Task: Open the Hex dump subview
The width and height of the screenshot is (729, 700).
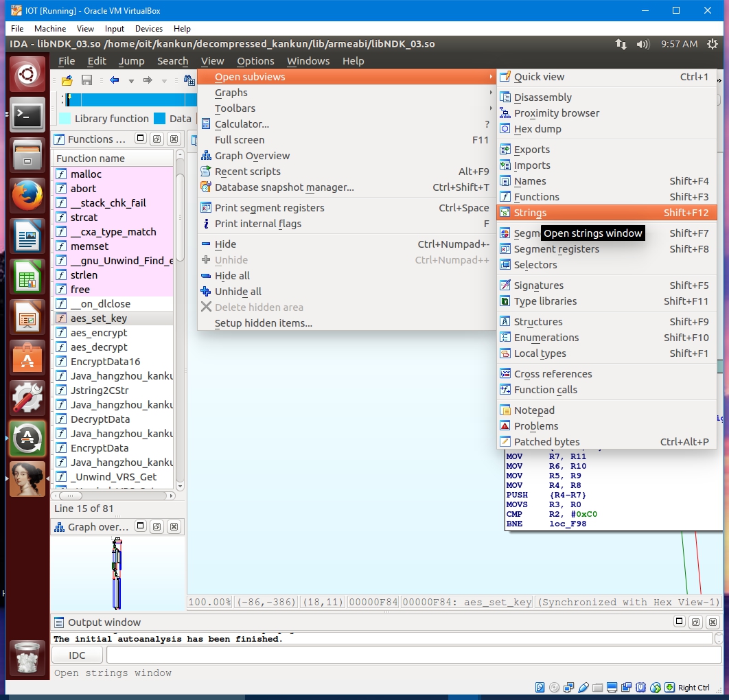Action: click(606, 129)
